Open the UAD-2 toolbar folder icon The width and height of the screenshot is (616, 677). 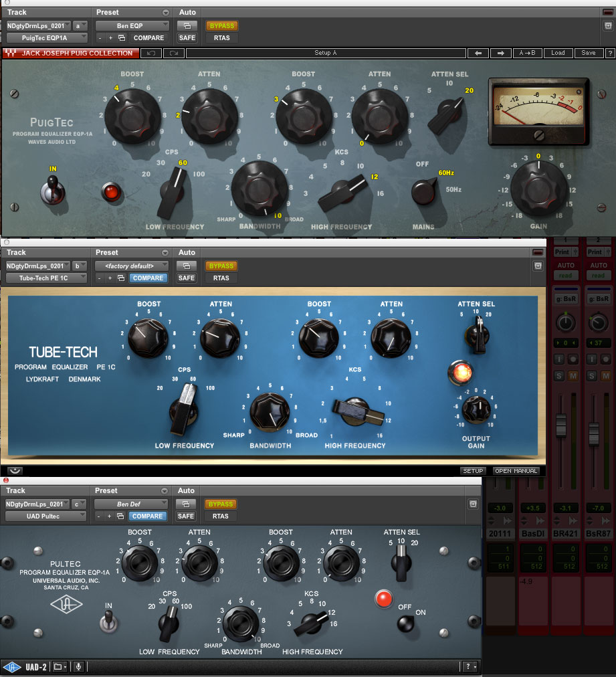coord(60,667)
